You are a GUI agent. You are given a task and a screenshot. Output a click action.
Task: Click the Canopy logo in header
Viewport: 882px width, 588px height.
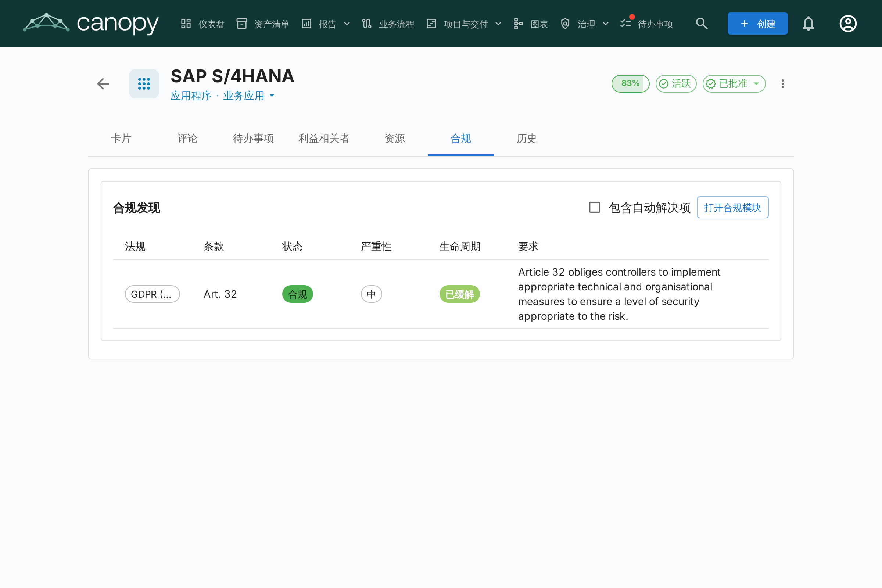pos(91,24)
